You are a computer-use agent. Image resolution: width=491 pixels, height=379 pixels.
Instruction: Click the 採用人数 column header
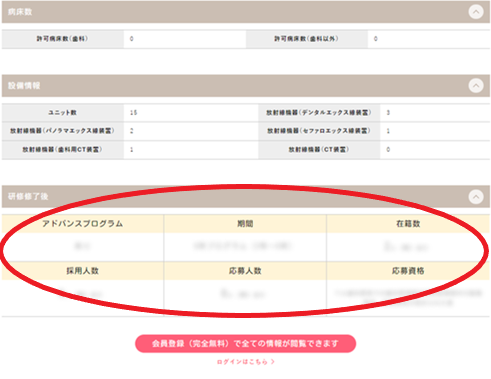pyautogui.click(x=83, y=271)
